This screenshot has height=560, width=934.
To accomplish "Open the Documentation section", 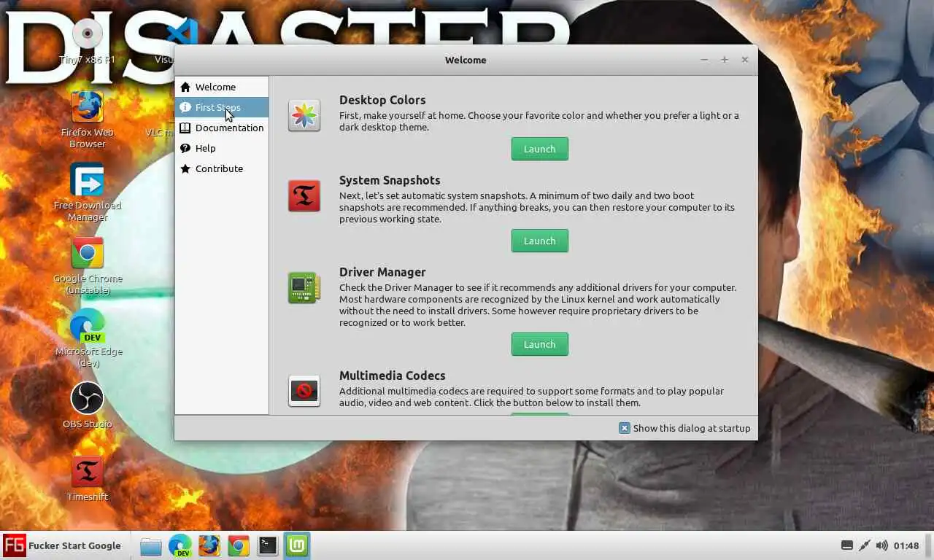I will tap(222, 128).
